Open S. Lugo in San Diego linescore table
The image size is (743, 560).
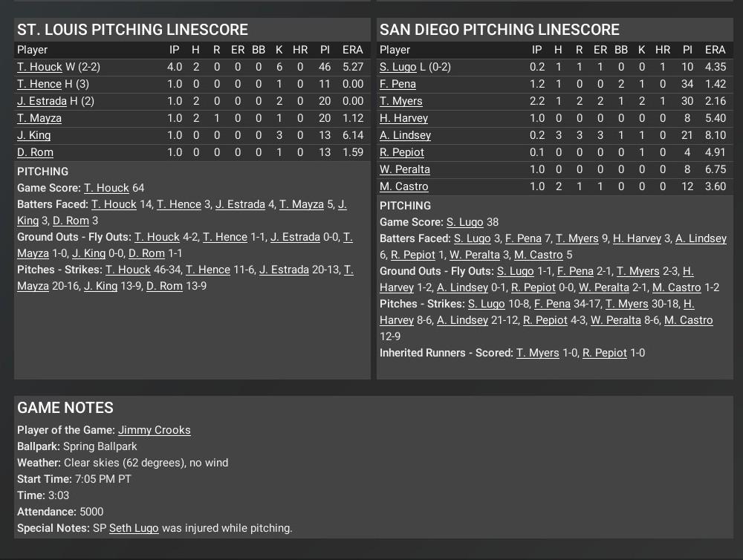pos(398,67)
